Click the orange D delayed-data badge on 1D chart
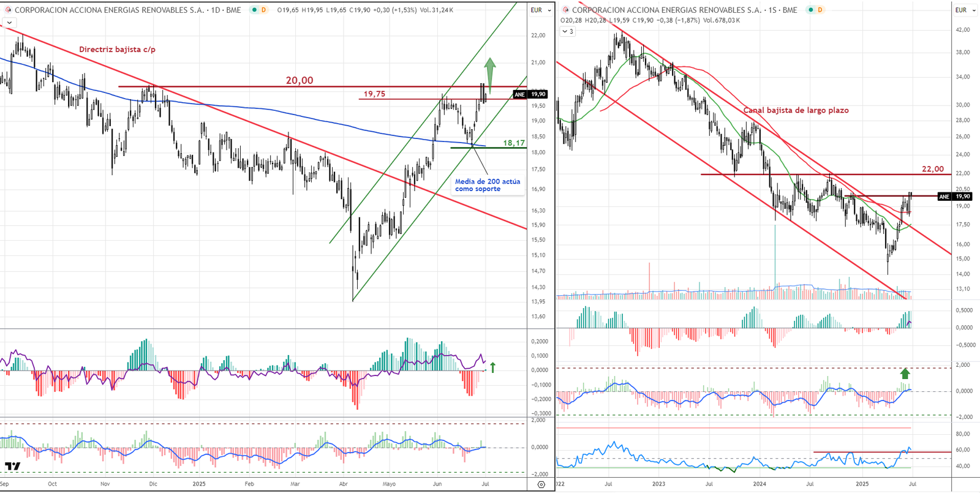This screenshot has width=980, height=493. [x=263, y=10]
